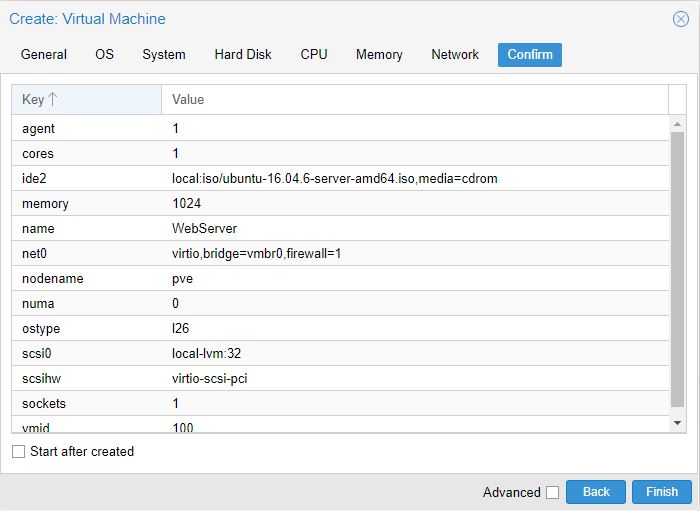
Task: Toggle the Advanced checkbox
Action: pos(552,492)
